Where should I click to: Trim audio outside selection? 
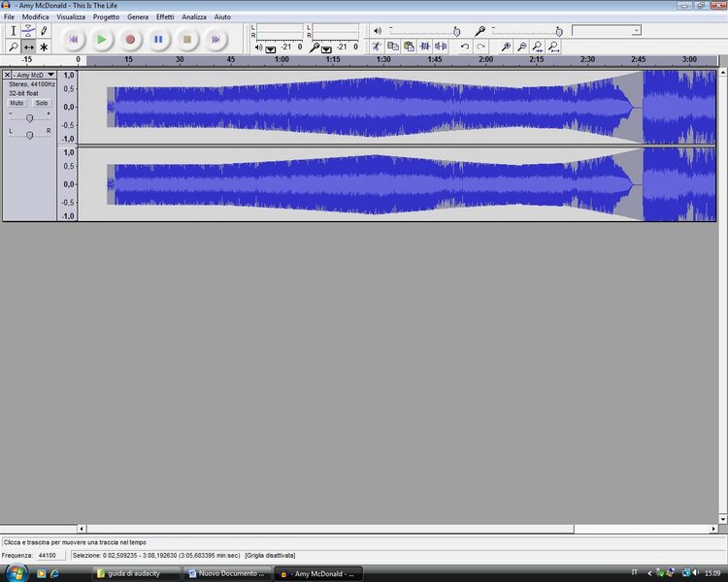[x=425, y=47]
